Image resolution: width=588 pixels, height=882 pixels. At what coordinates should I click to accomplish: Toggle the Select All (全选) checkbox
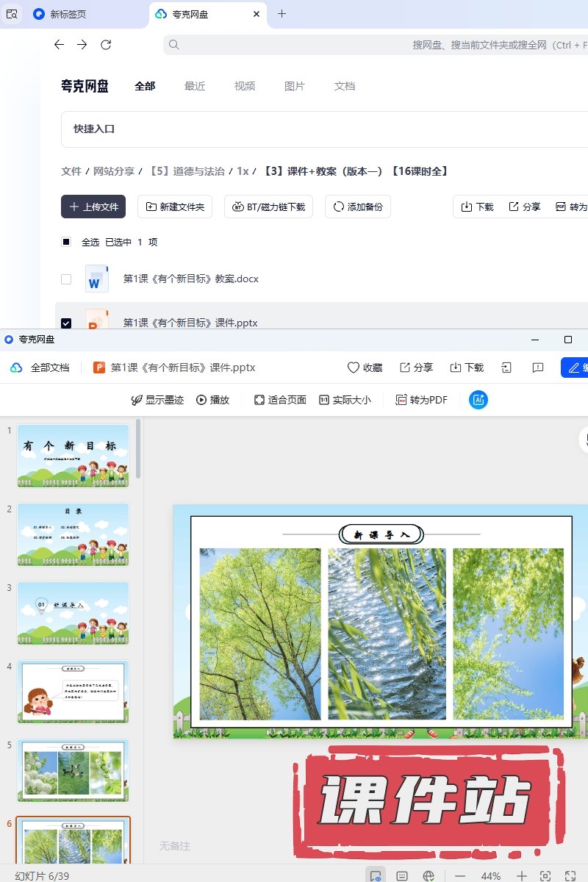[x=66, y=242]
